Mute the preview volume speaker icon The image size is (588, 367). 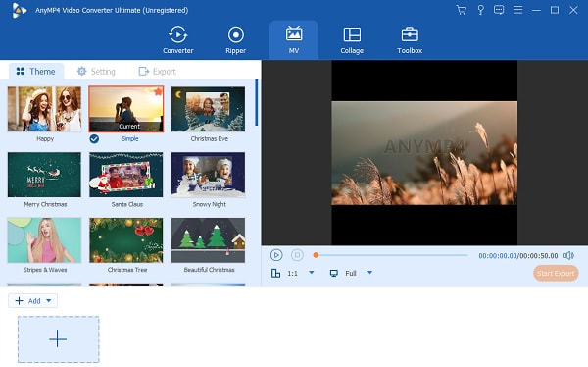pyautogui.click(x=568, y=256)
